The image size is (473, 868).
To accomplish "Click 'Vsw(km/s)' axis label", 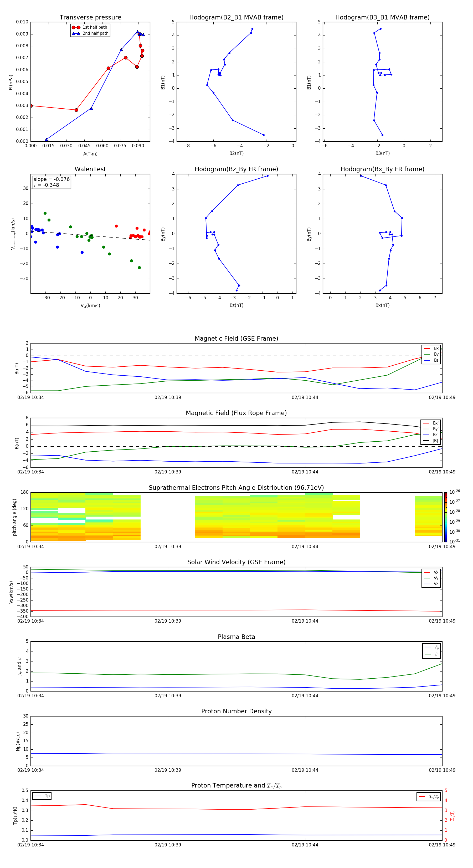I will click(11, 592).
